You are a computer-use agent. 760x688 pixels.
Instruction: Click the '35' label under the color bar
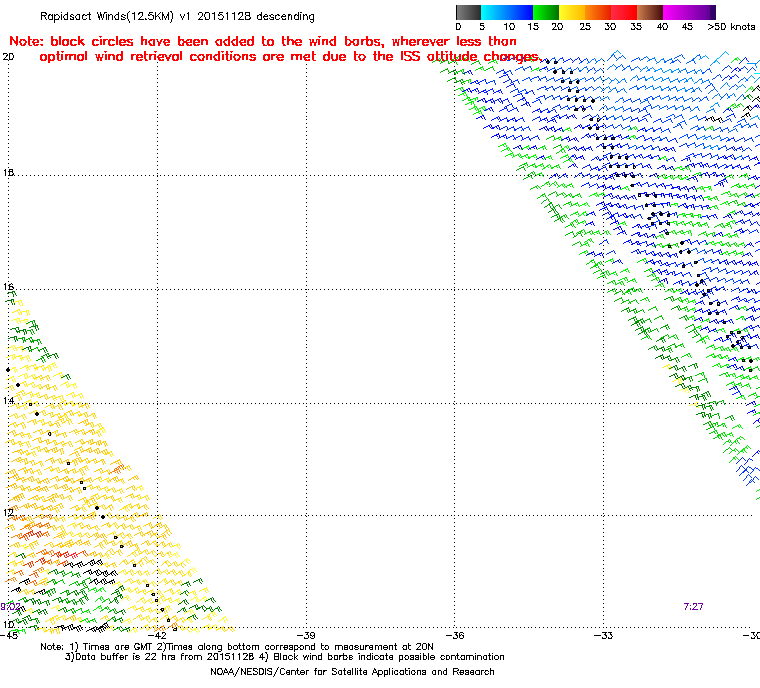pos(636,27)
